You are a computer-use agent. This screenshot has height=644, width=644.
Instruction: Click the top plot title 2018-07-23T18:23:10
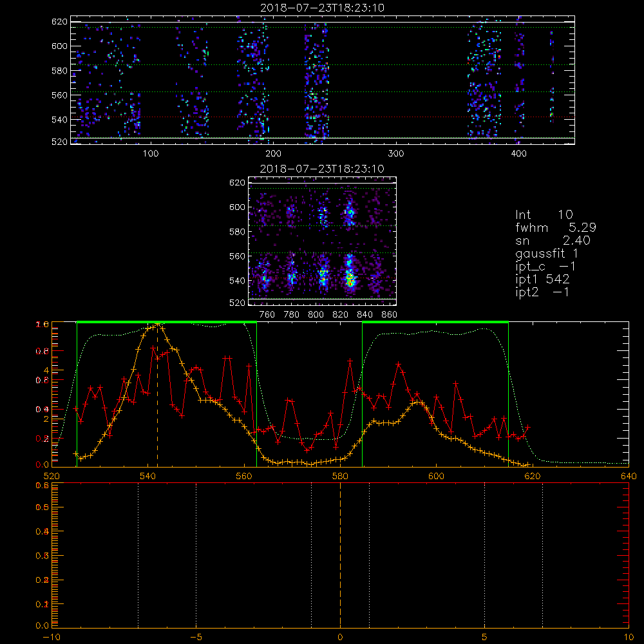tap(323, 8)
